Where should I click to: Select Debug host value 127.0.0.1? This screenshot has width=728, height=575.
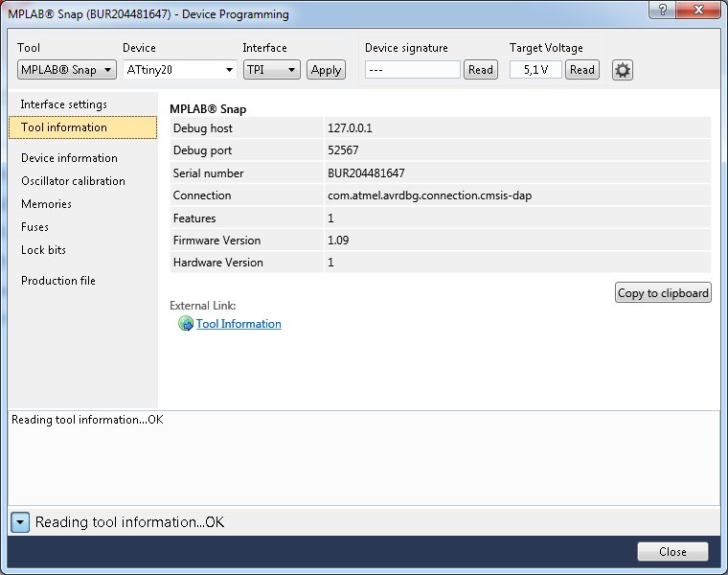350,128
